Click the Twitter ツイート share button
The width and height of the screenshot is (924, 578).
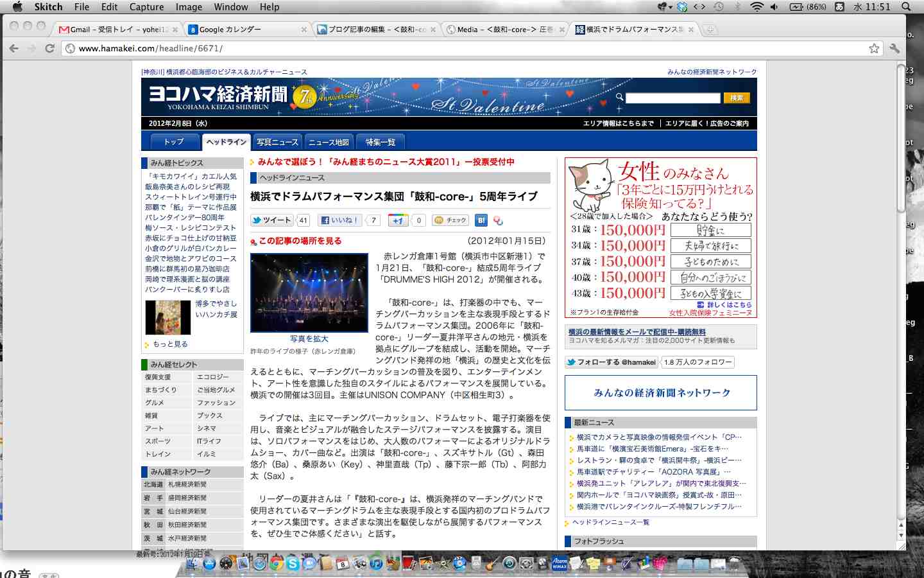[x=271, y=220]
